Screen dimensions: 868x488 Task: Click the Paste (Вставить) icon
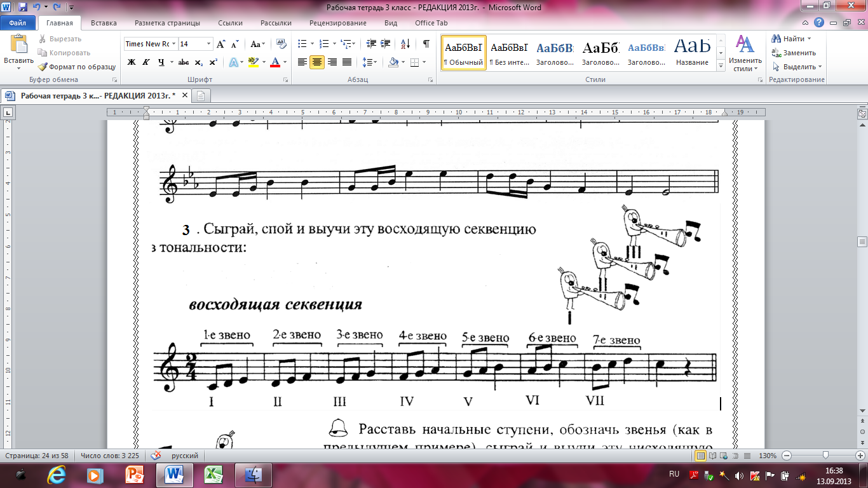point(19,44)
